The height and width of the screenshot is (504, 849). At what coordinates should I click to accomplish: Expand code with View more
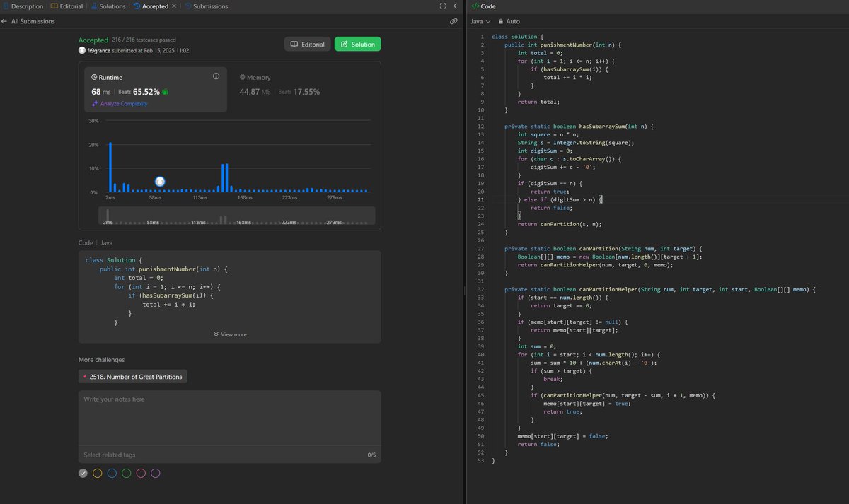point(230,334)
